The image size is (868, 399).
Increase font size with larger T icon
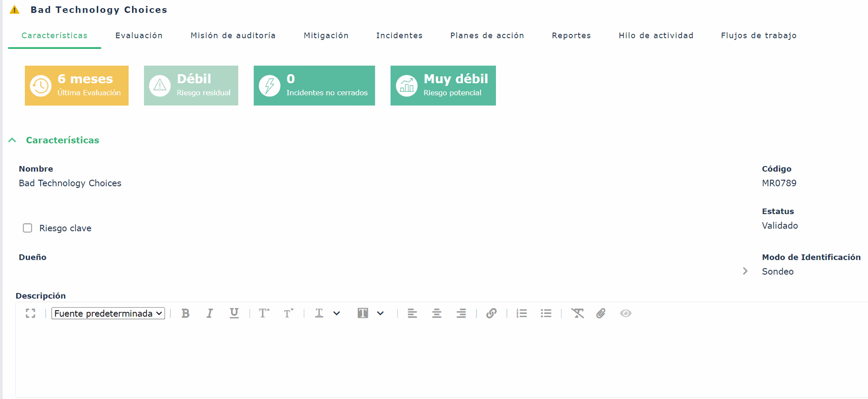point(264,313)
